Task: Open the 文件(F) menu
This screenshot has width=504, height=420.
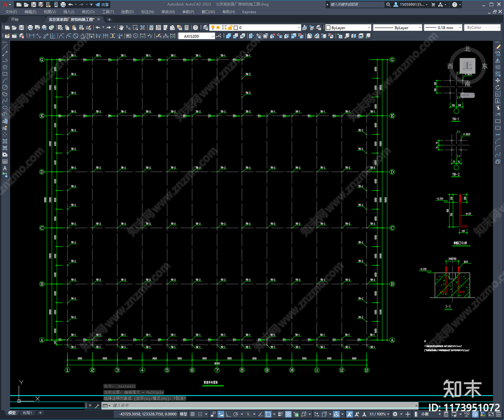Action: point(11,12)
